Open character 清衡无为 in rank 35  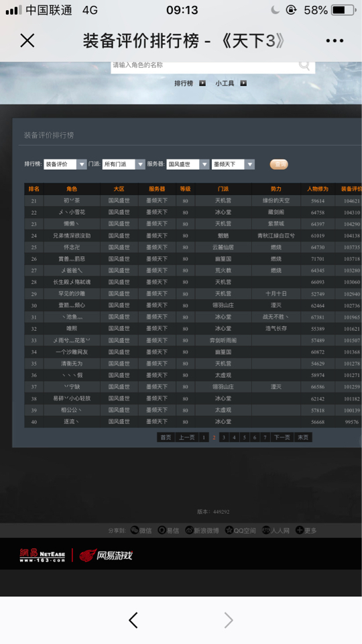(x=72, y=364)
